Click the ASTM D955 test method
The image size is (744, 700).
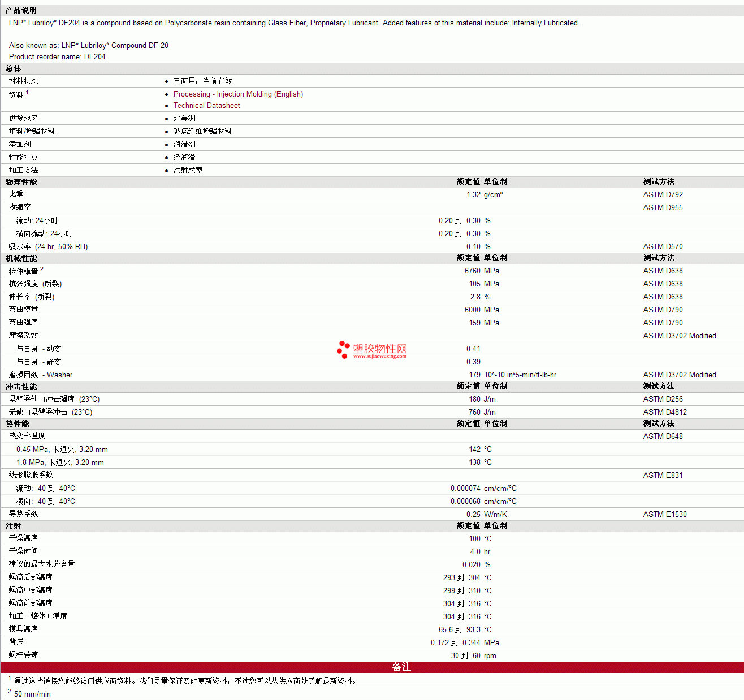pos(663,208)
